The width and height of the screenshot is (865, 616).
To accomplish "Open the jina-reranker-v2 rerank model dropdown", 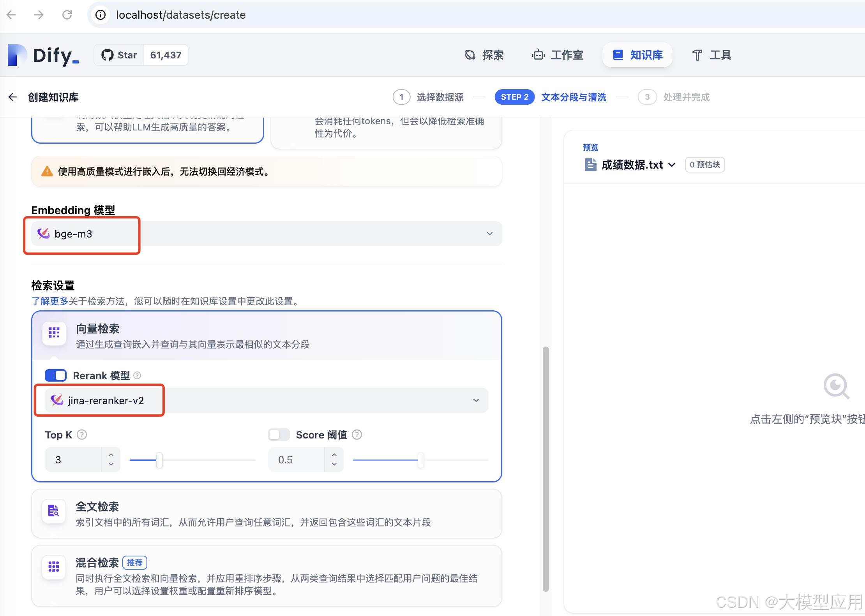I will pyautogui.click(x=476, y=400).
